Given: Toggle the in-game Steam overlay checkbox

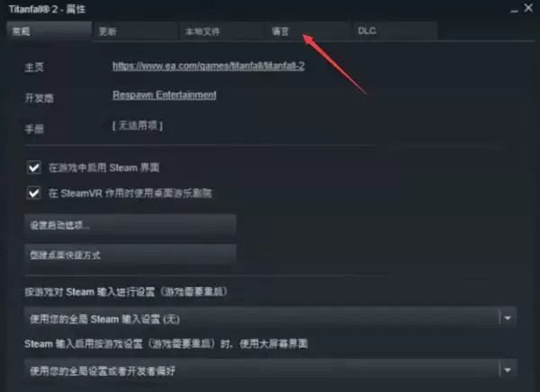Looking at the screenshot, I should point(34,167).
